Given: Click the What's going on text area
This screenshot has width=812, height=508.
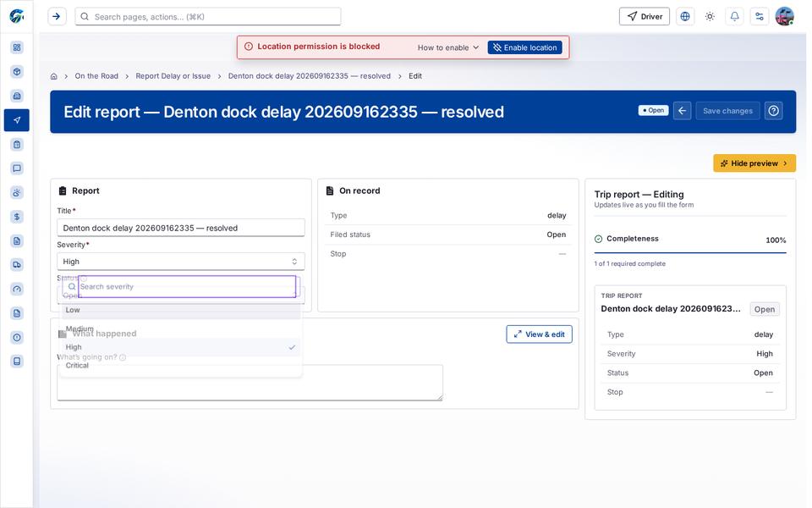Looking at the screenshot, I should (250, 383).
